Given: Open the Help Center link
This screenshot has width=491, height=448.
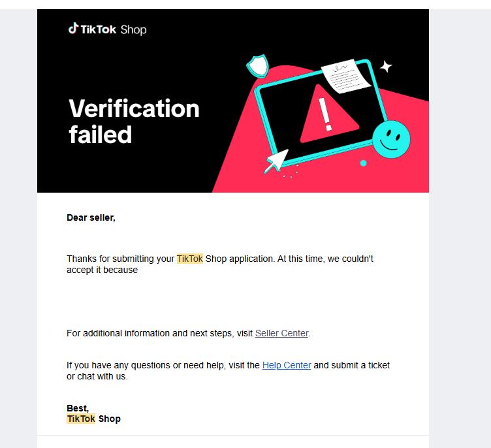Looking at the screenshot, I should coord(287,365).
